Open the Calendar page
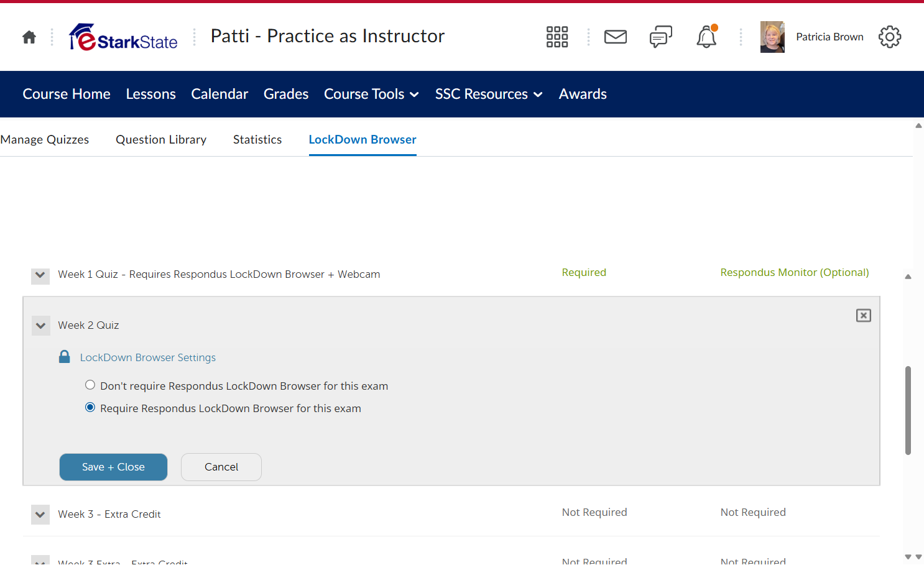The image size is (924, 565). point(219,94)
